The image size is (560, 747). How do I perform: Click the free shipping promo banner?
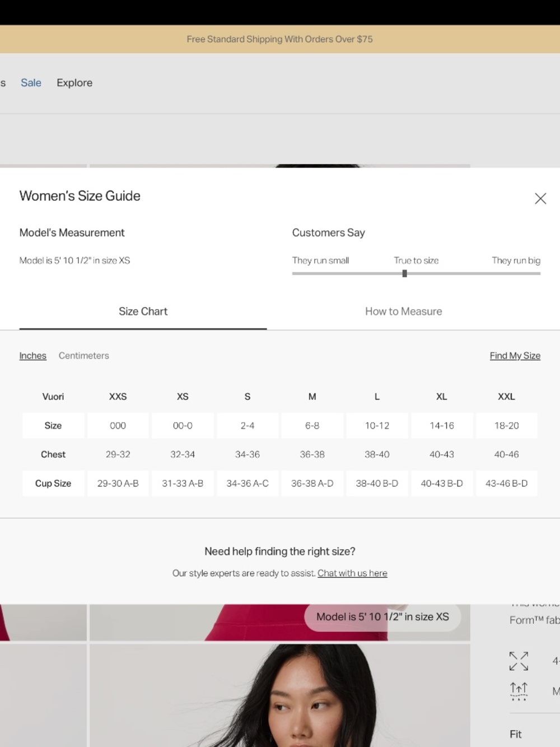coord(280,39)
